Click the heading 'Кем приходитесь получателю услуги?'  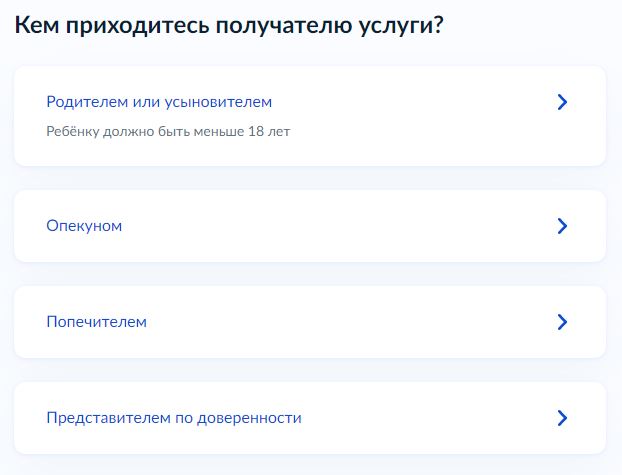[229, 26]
